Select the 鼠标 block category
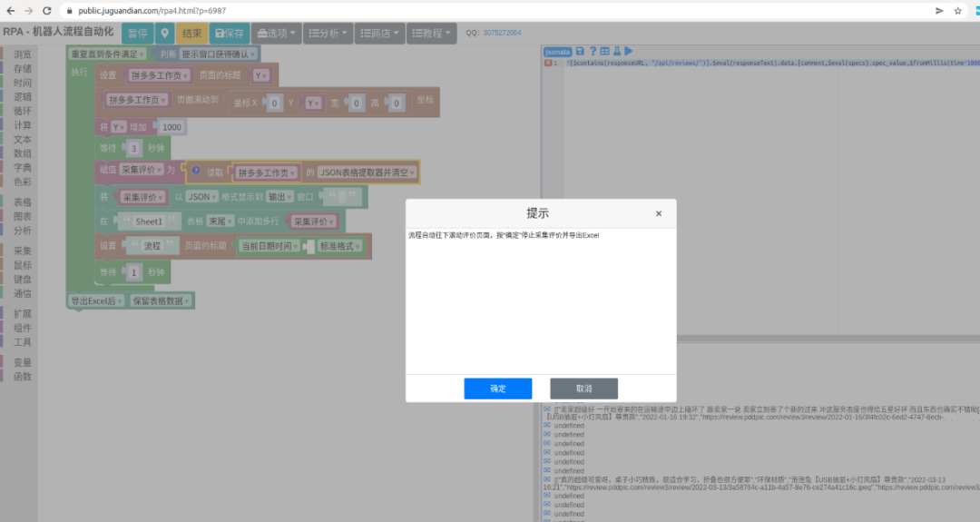The image size is (980, 522). click(23, 265)
